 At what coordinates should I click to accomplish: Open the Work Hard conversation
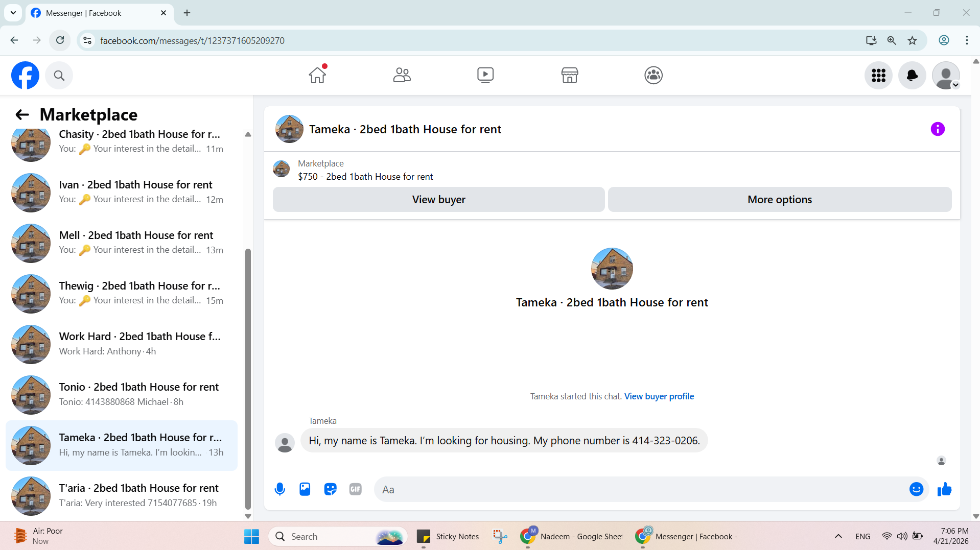click(x=122, y=344)
